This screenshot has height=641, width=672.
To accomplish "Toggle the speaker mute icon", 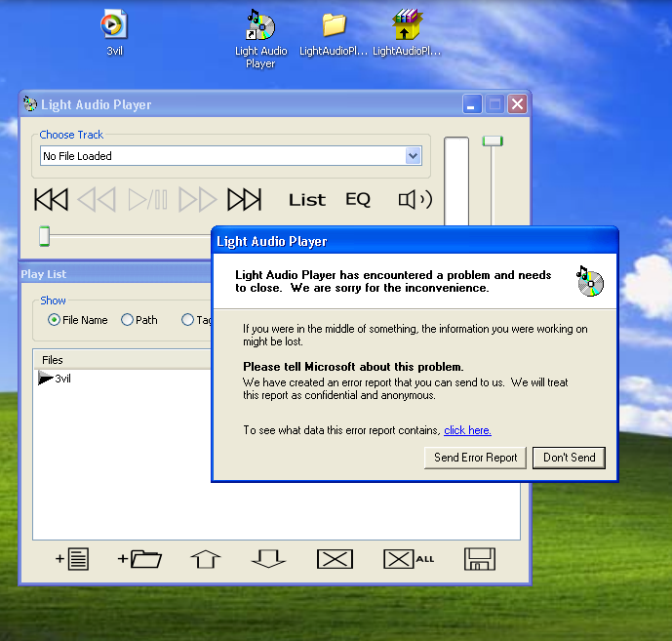I will click(415, 200).
